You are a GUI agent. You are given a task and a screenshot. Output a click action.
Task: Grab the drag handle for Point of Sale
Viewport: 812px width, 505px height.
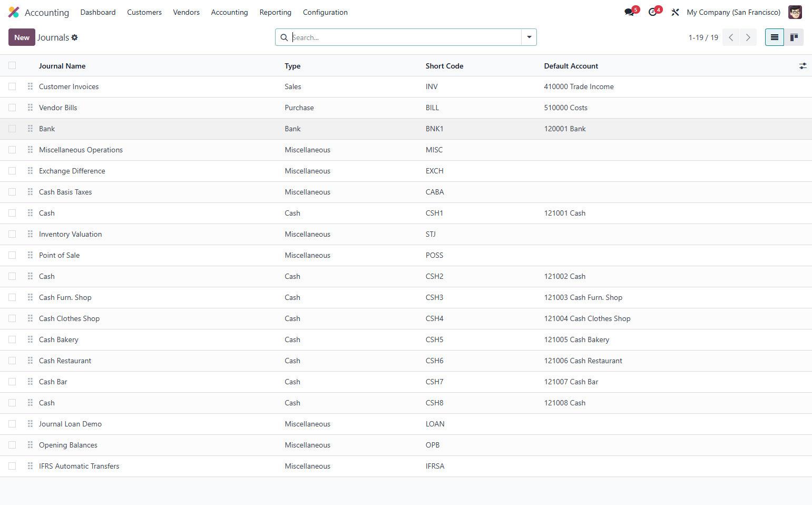pos(30,255)
